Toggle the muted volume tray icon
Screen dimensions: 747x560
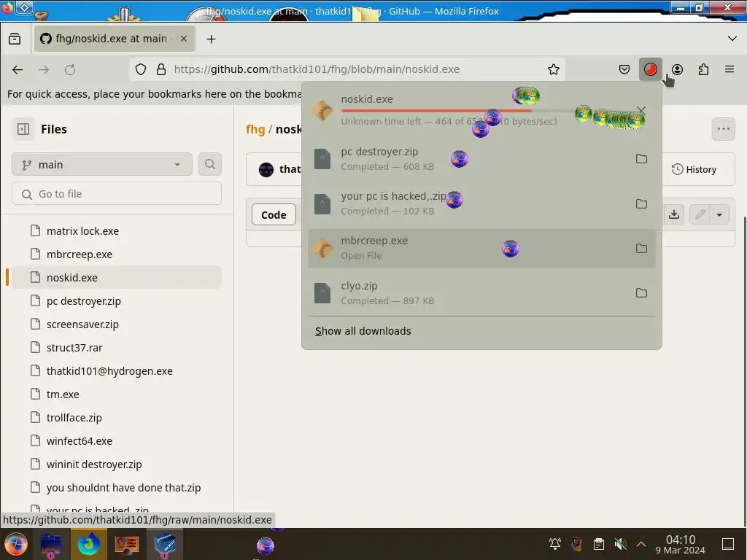pyautogui.click(x=620, y=544)
